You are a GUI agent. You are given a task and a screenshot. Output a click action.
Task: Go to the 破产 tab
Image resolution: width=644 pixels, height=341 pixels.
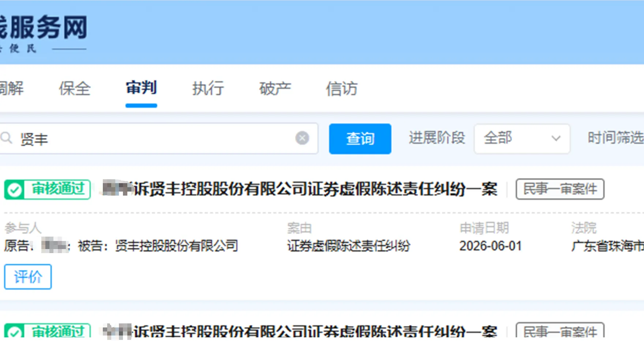[x=275, y=89]
